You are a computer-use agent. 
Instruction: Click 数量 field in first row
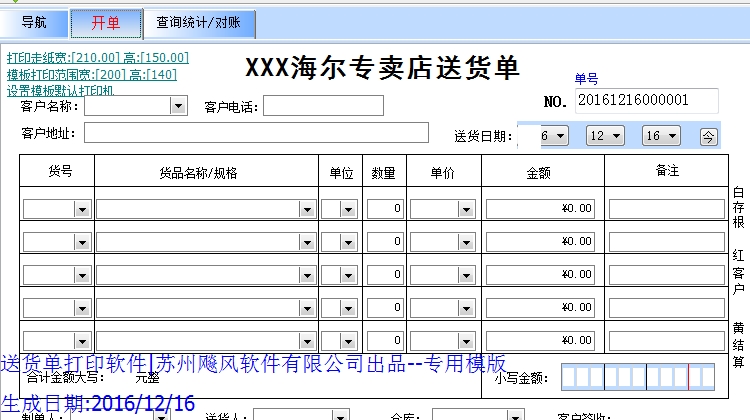coord(385,209)
